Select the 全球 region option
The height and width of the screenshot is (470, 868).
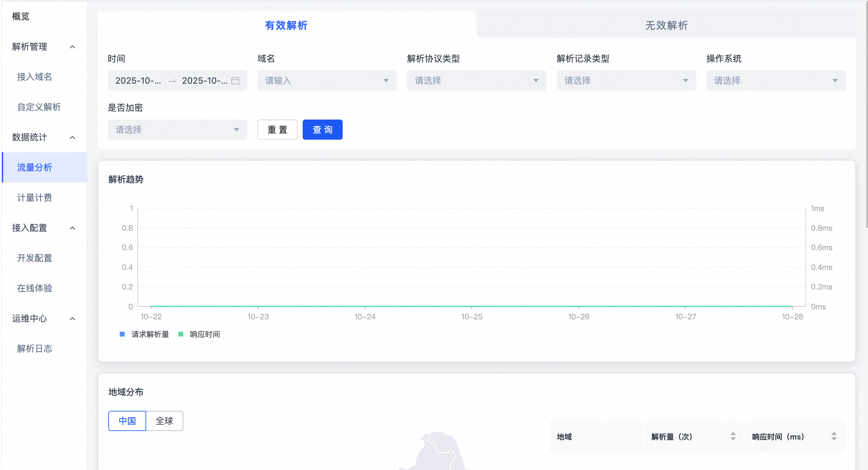point(164,421)
